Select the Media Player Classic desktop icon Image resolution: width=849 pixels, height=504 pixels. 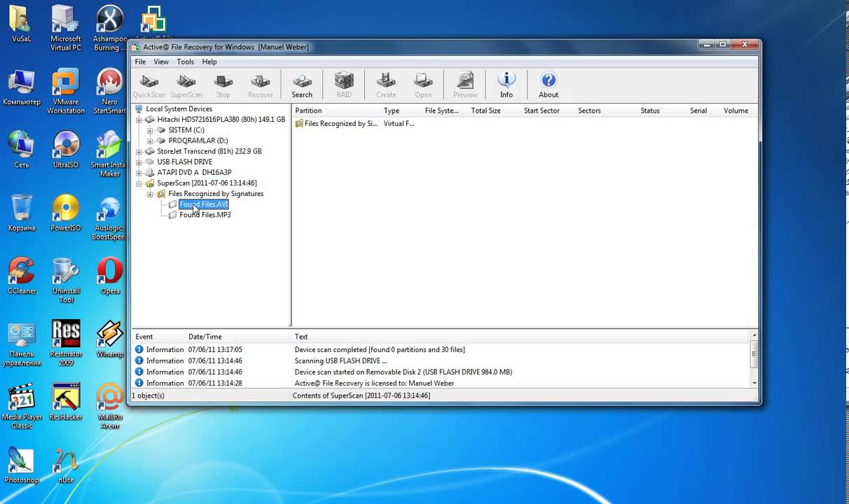coord(22,406)
